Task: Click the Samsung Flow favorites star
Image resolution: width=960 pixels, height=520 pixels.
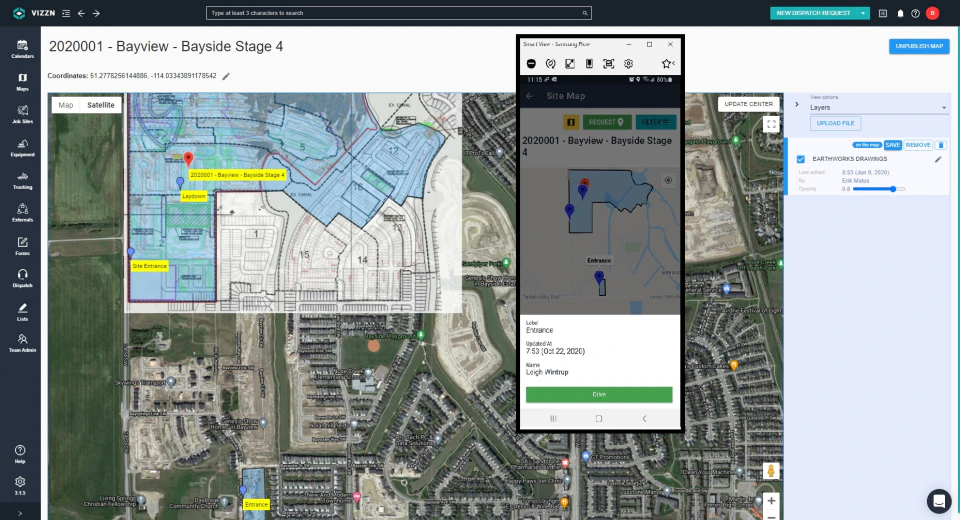Action: click(667, 64)
